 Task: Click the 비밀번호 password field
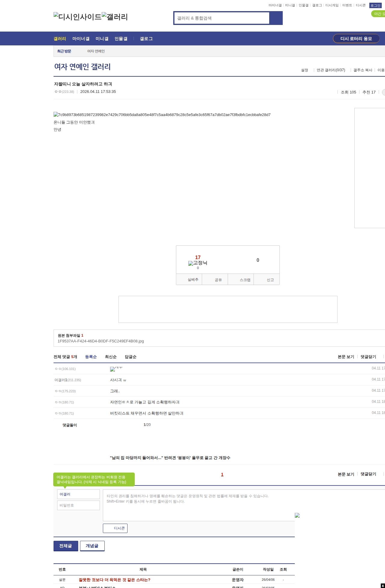79,505
